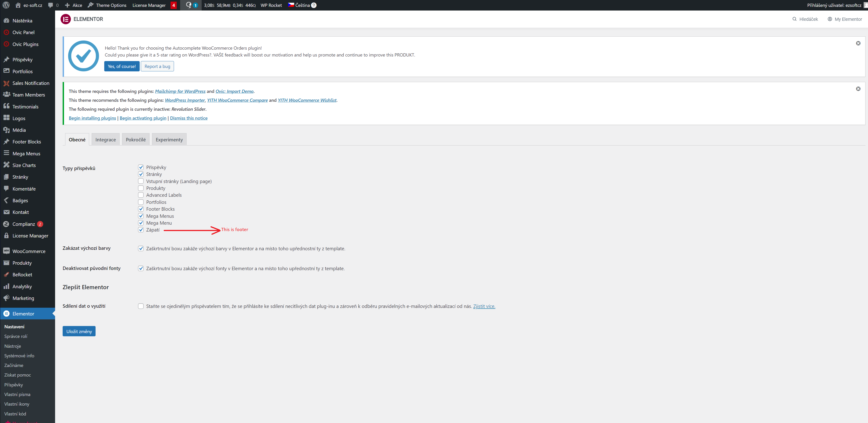Open the Mailchimp for WordPress link
The image size is (868, 423).
pos(180,92)
